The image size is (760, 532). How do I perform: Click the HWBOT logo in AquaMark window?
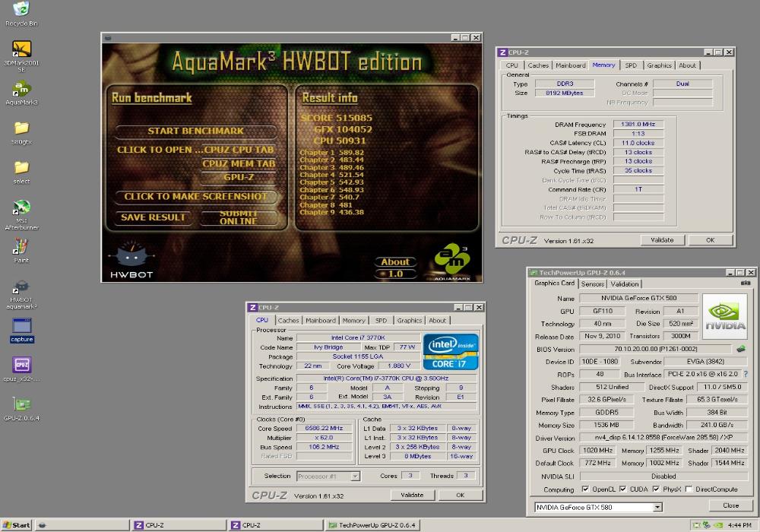point(131,260)
